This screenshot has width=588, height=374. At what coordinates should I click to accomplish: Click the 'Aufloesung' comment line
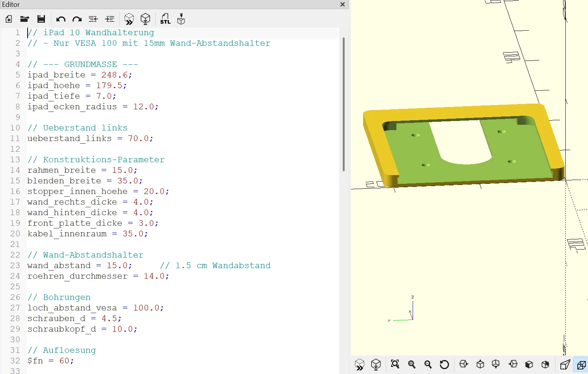click(x=62, y=350)
